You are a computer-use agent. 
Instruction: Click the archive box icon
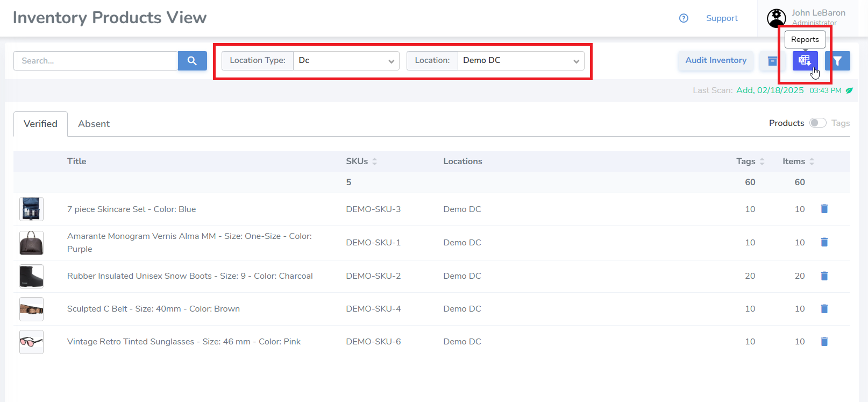pyautogui.click(x=772, y=61)
